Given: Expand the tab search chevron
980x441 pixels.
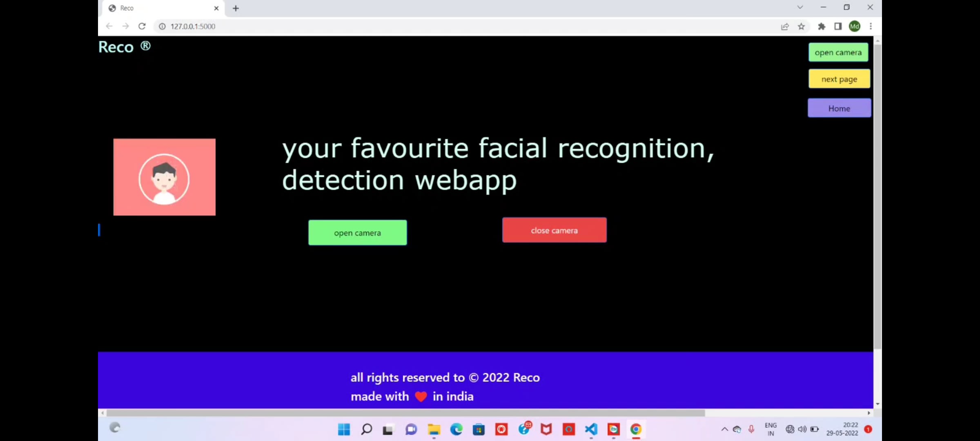Looking at the screenshot, I should pos(800,7).
